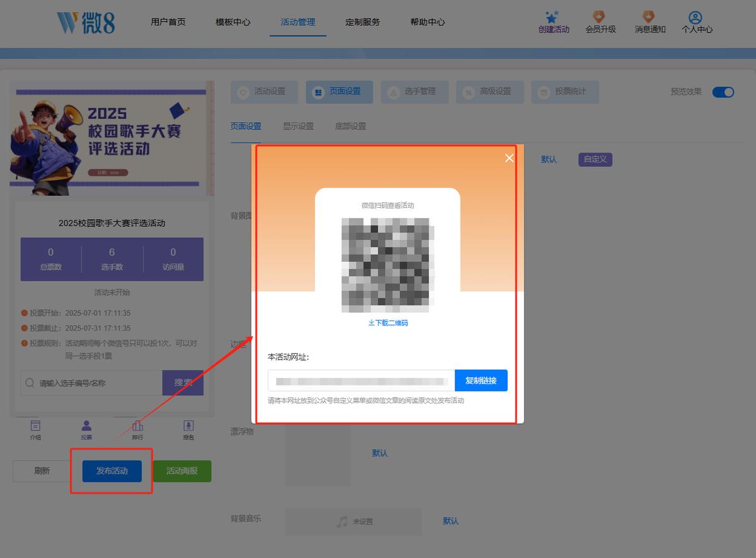Select the 页面设置 tab with grid icon
This screenshot has width=756, height=558.
click(x=339, y=92)
